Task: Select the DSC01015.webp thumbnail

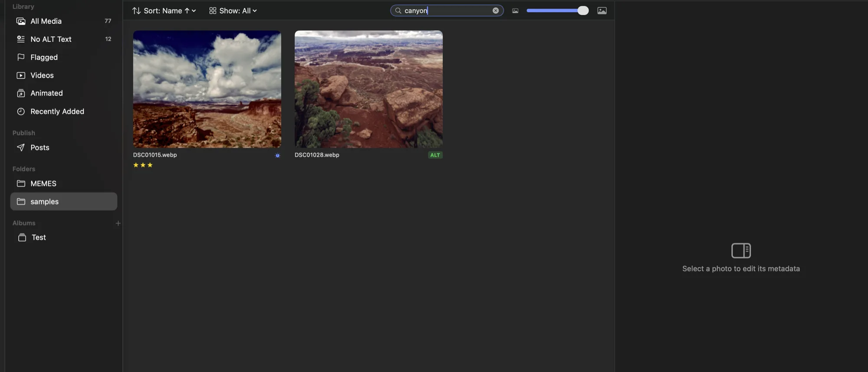Action: (x=207, y=89)
